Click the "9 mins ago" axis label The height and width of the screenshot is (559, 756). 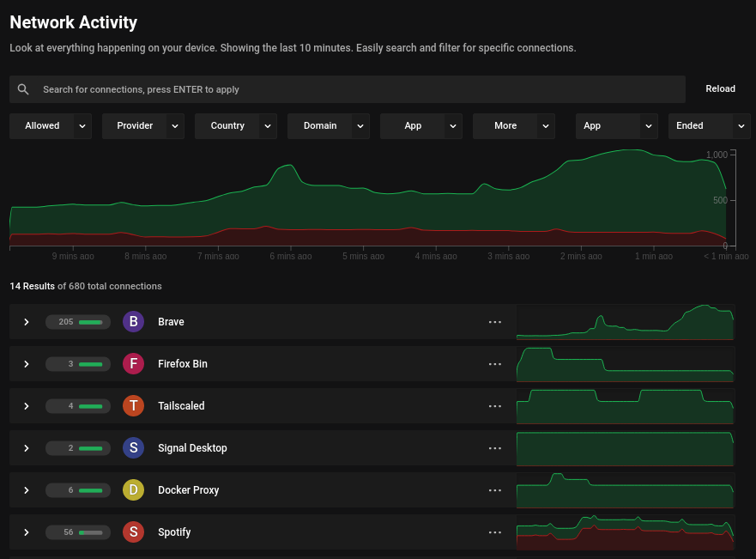tap(73, 256)
